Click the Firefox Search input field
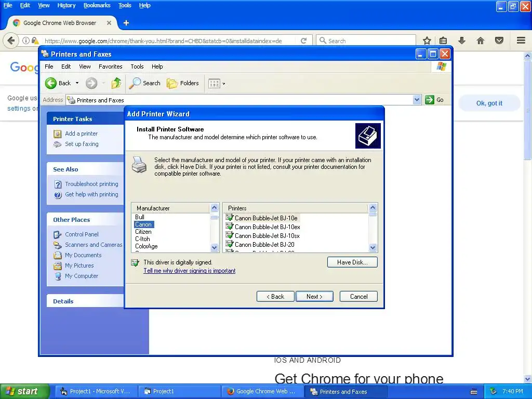 366,41
